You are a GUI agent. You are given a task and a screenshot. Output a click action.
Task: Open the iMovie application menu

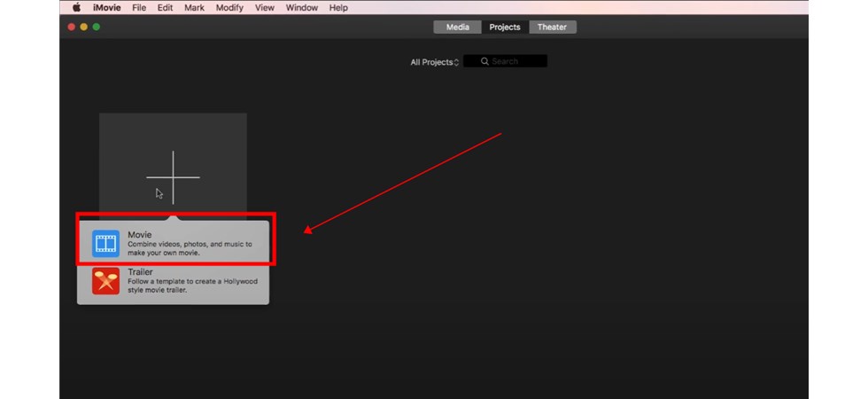[x=108, y=8]
